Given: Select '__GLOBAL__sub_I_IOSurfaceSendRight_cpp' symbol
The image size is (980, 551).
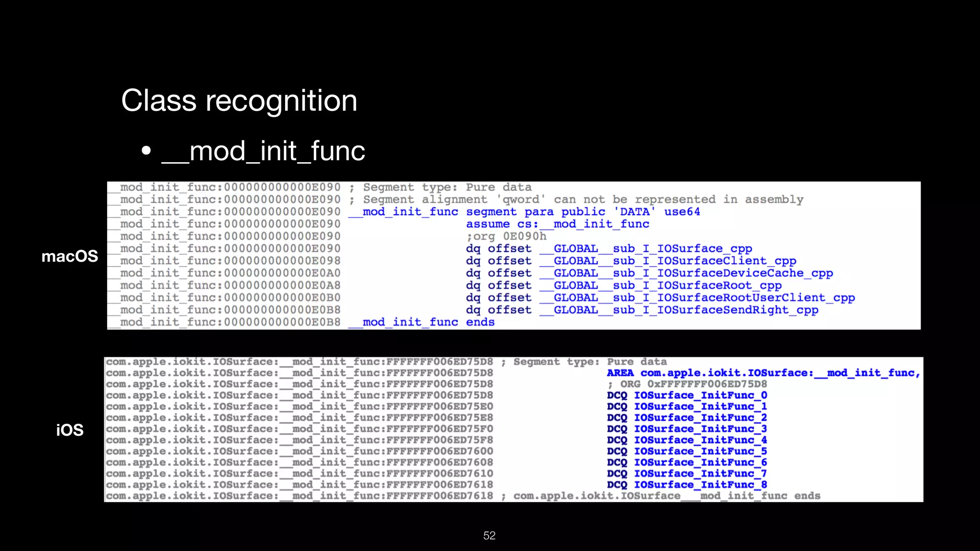Looking at the screenshot, I should tap(679, 310).
